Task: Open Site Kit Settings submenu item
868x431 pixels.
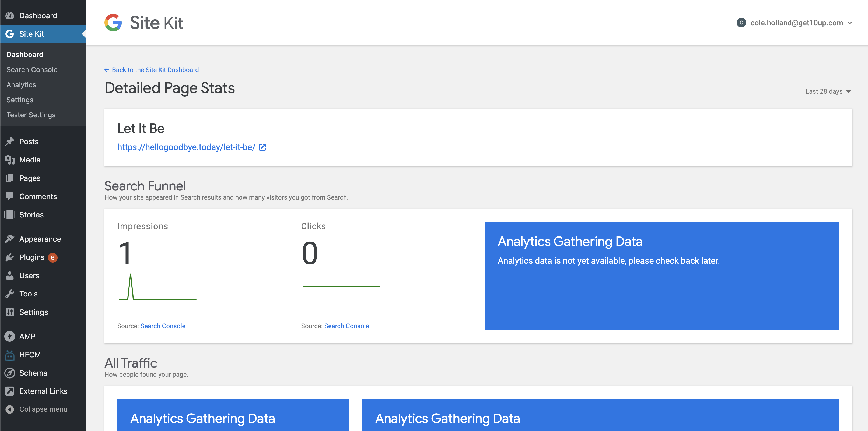Action: click(20, 100)
